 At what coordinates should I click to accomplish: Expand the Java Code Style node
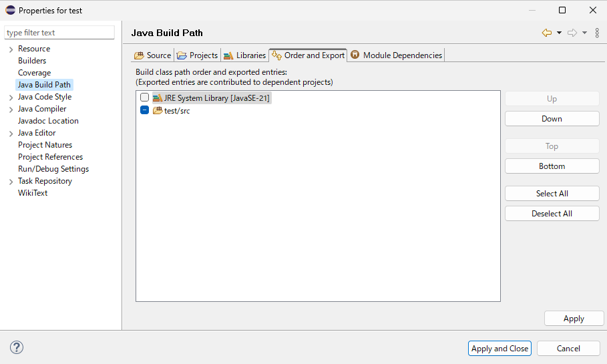[11, 98]
